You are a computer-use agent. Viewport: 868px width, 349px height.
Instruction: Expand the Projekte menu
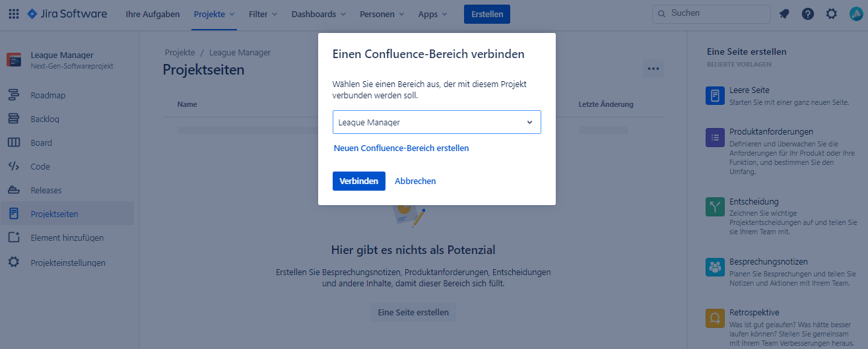[214, 14]
